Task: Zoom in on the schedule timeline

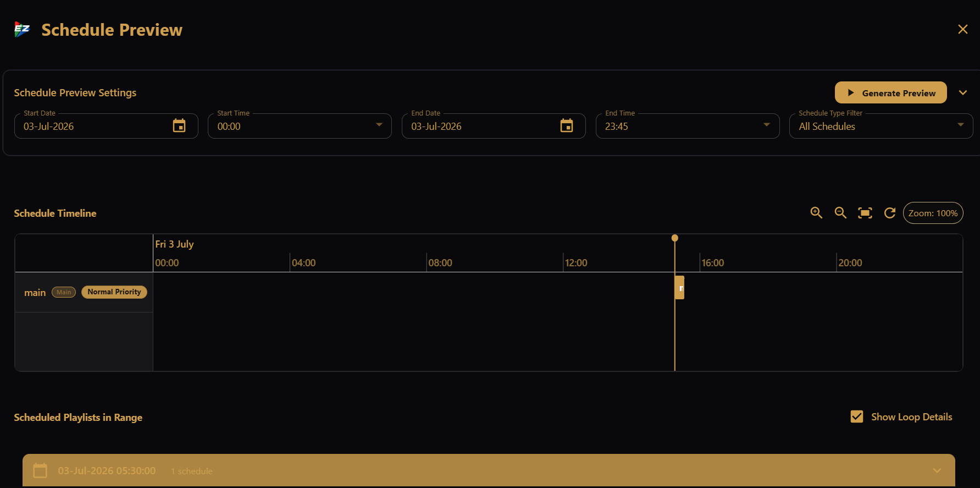Action: (x=816, y=213)
